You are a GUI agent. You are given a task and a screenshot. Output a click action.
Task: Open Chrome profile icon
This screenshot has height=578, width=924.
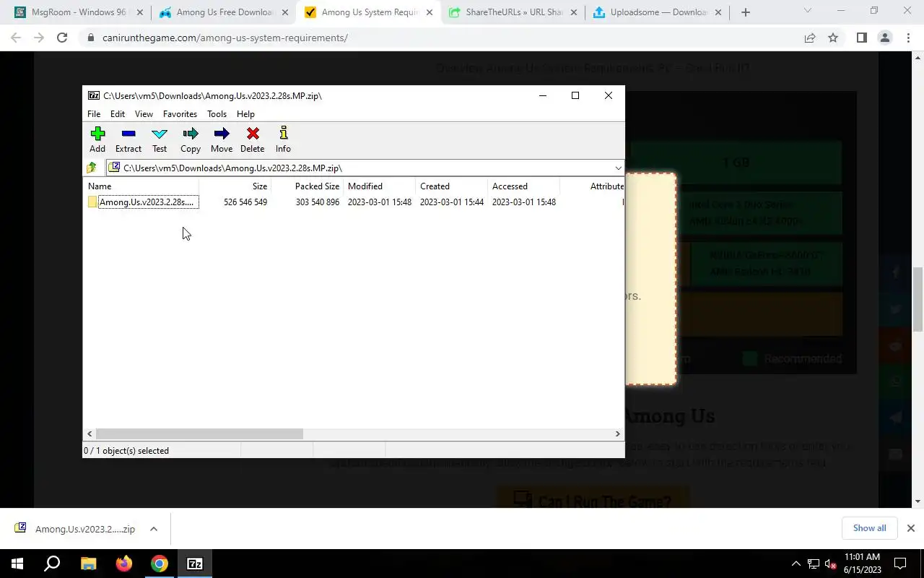pyautogui.click(x=884, y=38)
